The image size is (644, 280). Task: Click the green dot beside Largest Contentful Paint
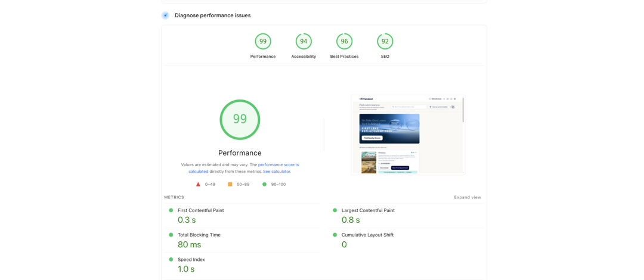pos(335,210)
